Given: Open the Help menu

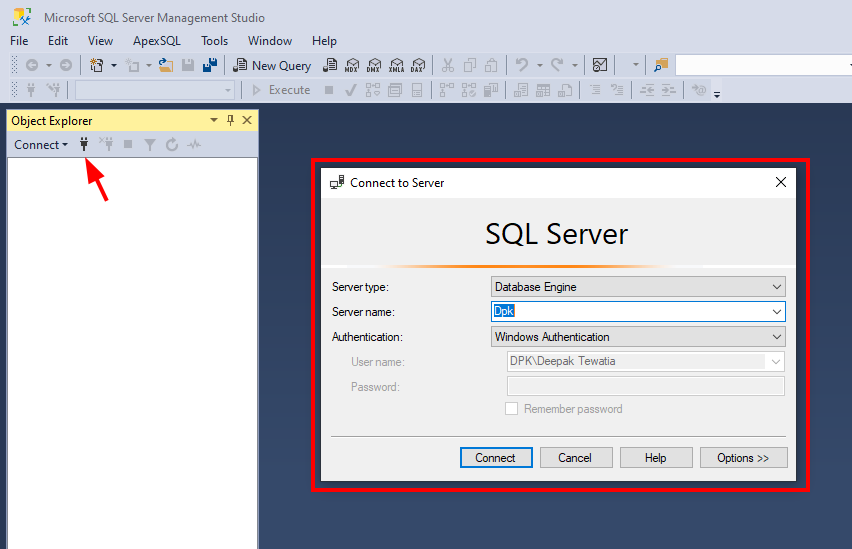Looking at the screenshot, I should (x=324, y=41).
